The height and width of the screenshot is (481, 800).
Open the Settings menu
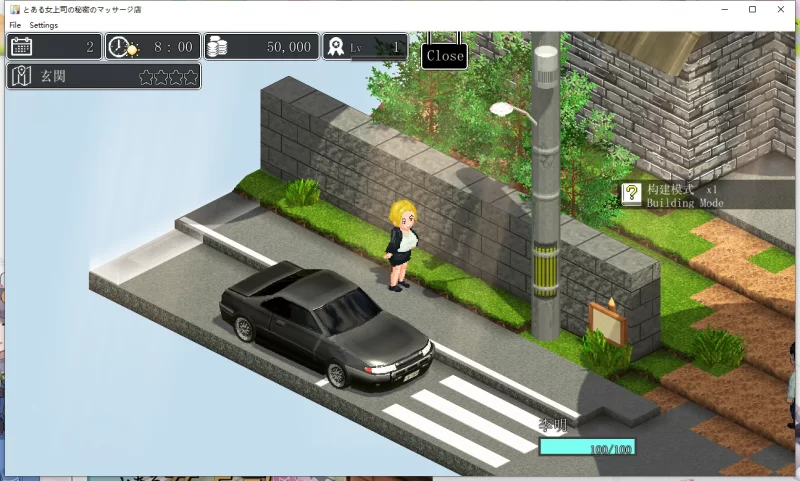pos(43,25)
